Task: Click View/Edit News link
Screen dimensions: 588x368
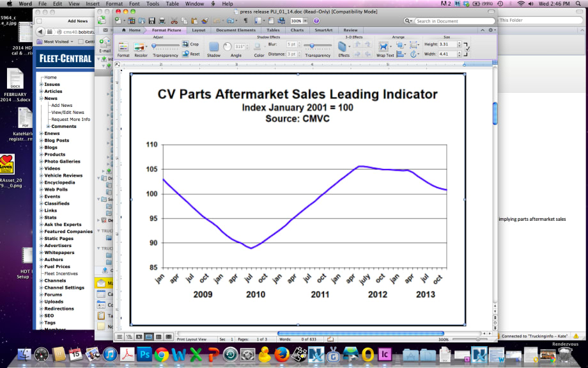Action: 68,112
